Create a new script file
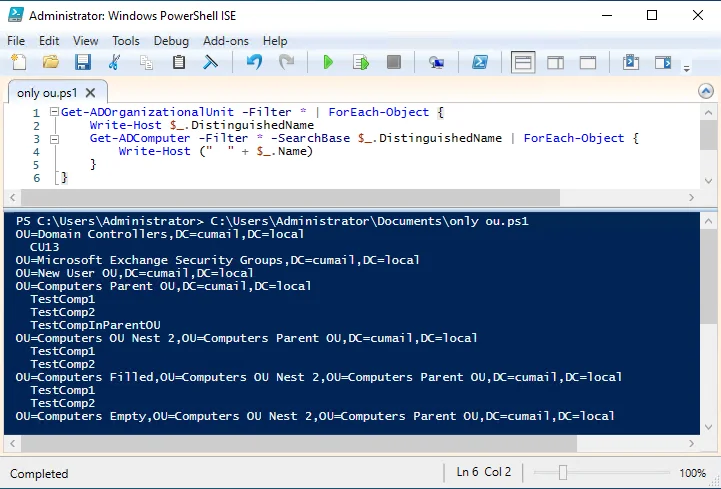The width and height of the screenshot is (721, 489). tap(19, 62)
